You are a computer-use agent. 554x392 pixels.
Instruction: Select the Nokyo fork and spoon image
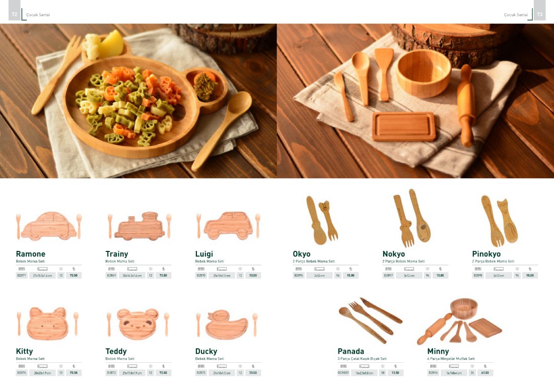click(412, 218)
